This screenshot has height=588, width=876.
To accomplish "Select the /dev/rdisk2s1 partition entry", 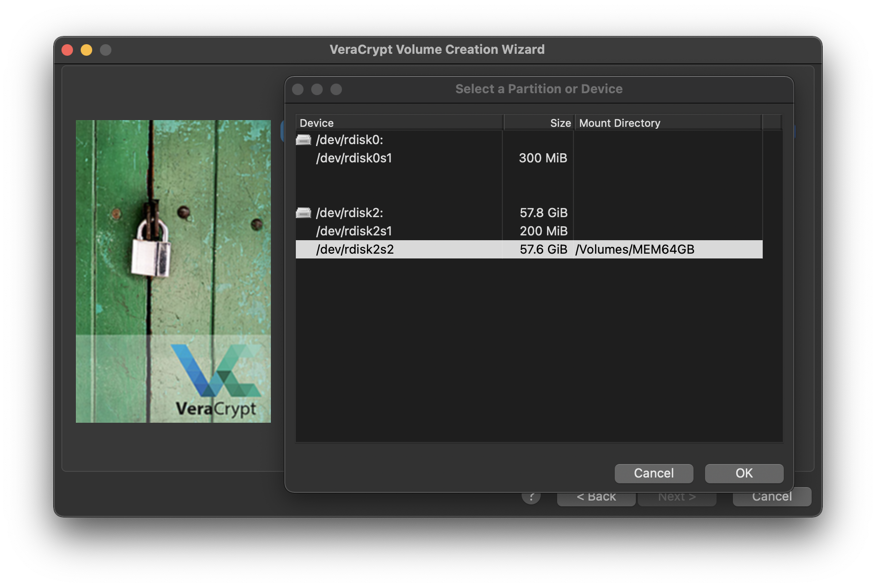I will click(354, 231).
